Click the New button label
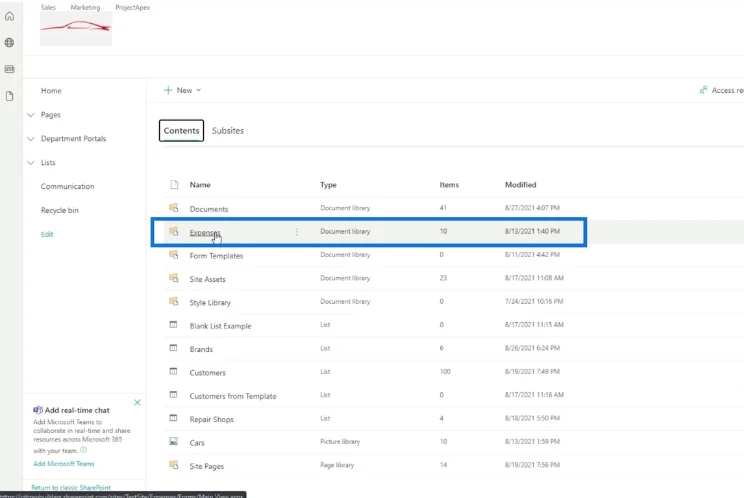The image size is (744, 498). (184, 90)
